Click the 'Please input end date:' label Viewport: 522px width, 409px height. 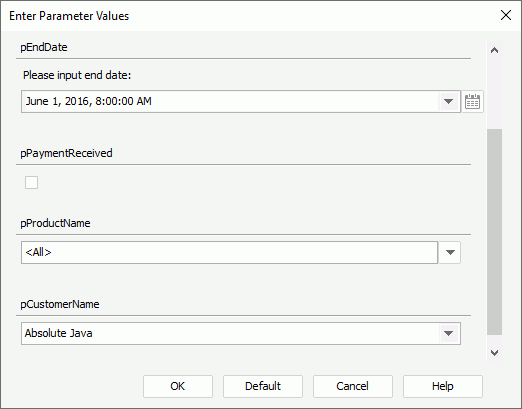[77, 75]
